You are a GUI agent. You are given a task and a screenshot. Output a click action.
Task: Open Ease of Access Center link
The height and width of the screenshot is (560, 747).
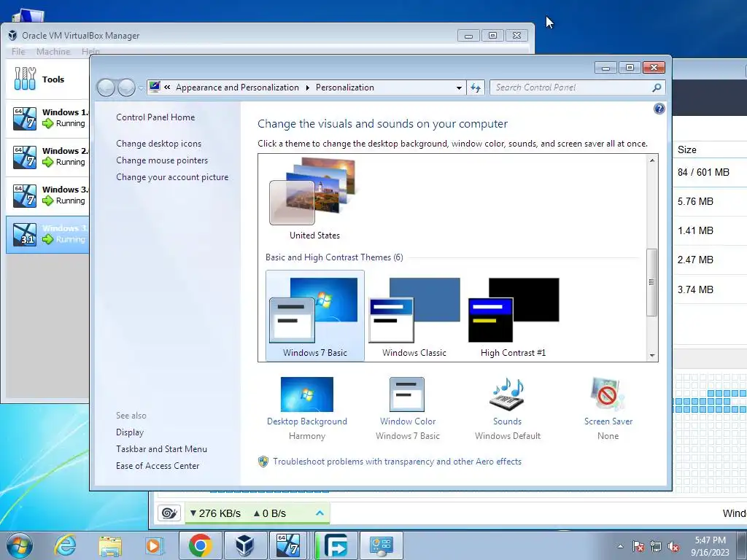tap(158, 466)
